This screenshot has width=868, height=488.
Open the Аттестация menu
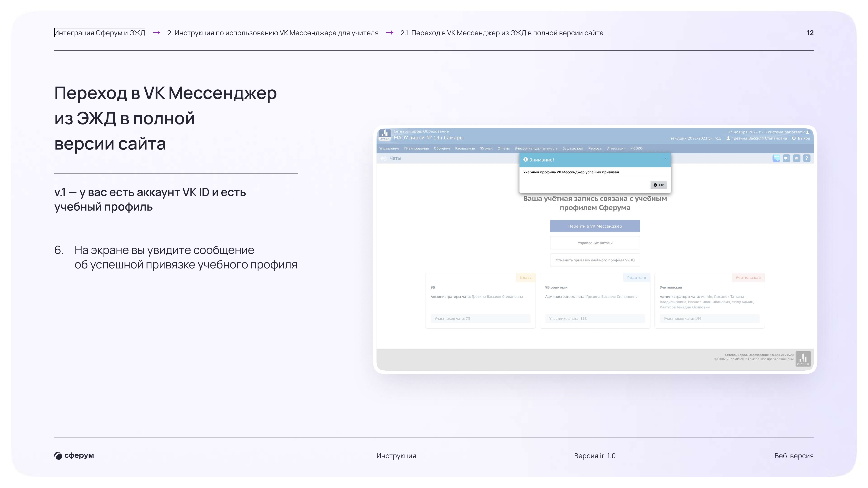(616, 149)
